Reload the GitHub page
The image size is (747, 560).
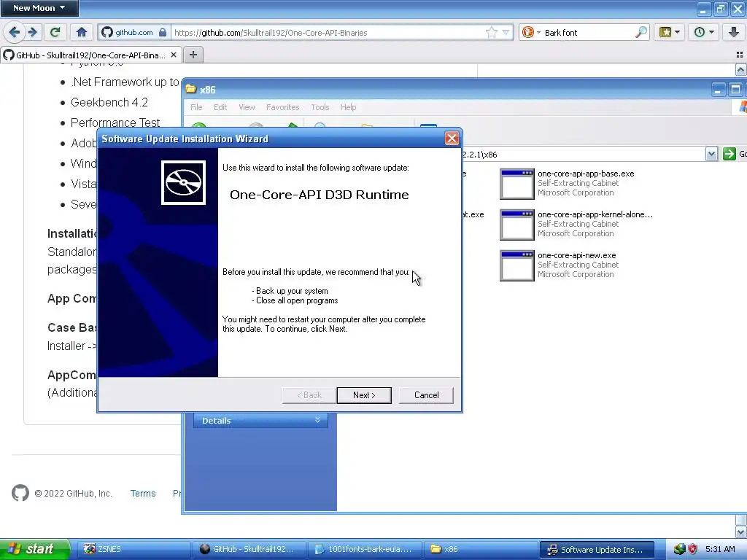(55, 32)
